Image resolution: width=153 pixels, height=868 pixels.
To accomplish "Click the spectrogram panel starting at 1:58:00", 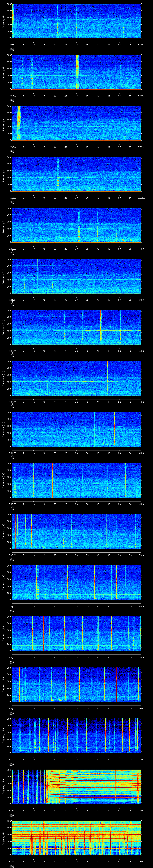I will tap(77, 123).
